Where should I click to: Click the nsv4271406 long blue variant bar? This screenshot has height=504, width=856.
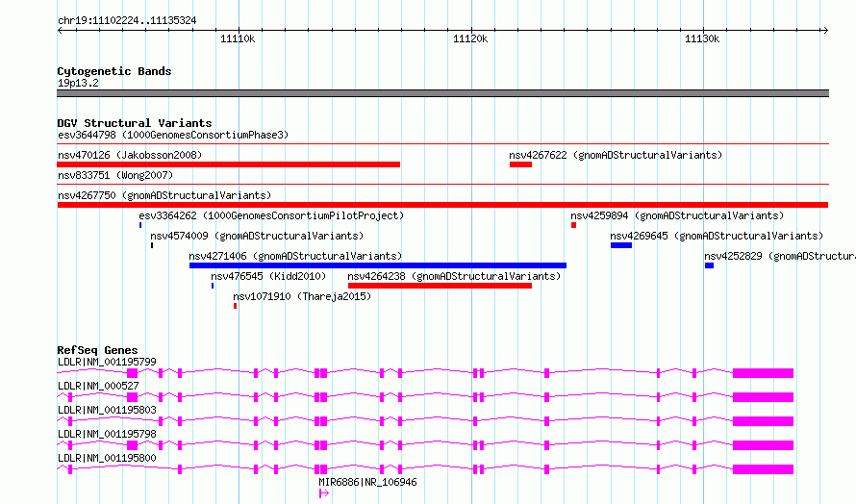click(x=378, y=265)
